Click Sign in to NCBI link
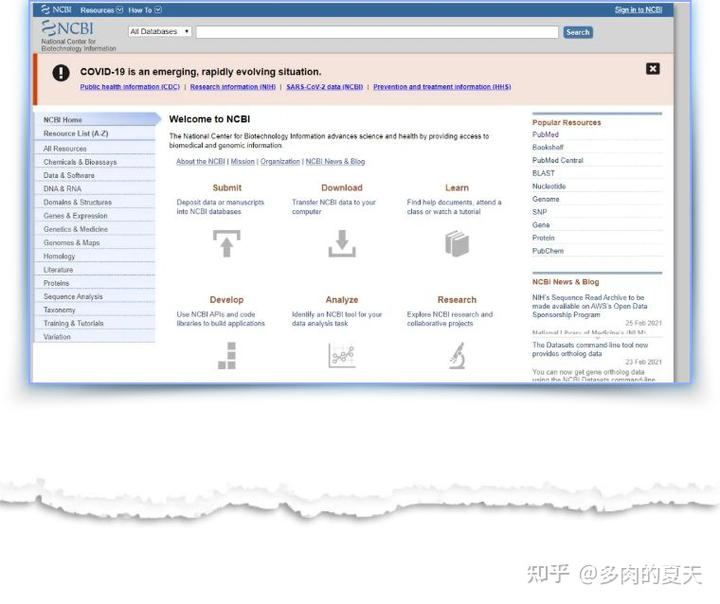 [638, 10]
